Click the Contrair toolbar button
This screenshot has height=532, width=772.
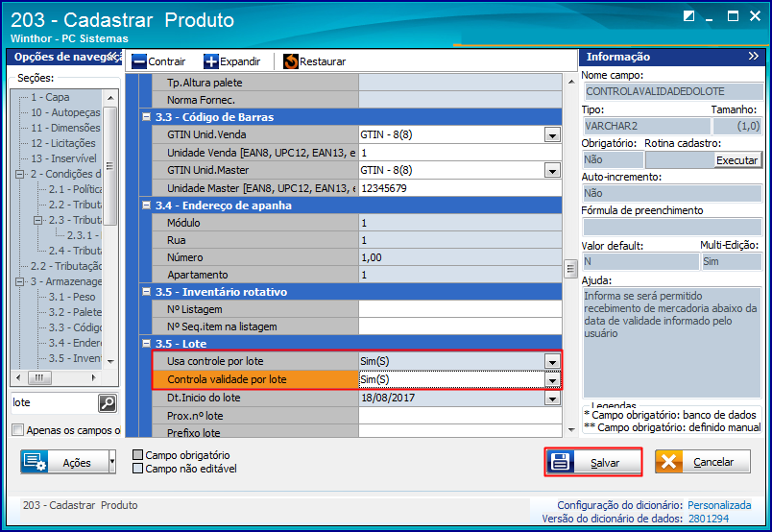click(x=158, y=62)
